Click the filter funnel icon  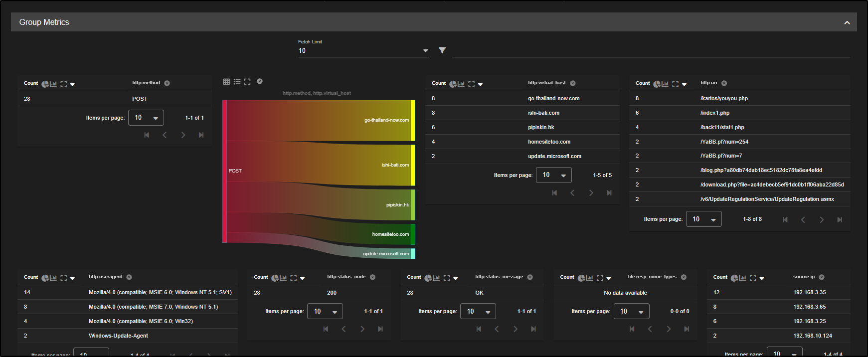pyautogui.click(x=442, y=50)
